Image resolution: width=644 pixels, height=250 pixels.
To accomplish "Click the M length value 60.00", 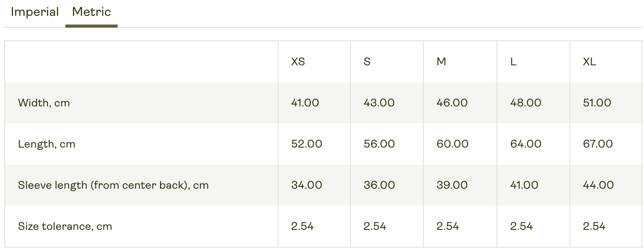I will [x=452, y=144].
